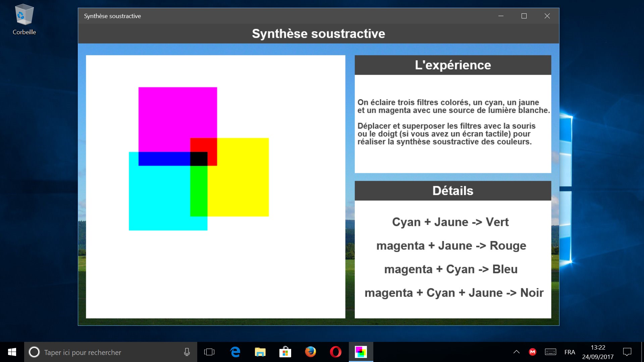Open Microsoft Store from taskbar
The width and height of the screenshot is (644, 362).
click(285, 352)
